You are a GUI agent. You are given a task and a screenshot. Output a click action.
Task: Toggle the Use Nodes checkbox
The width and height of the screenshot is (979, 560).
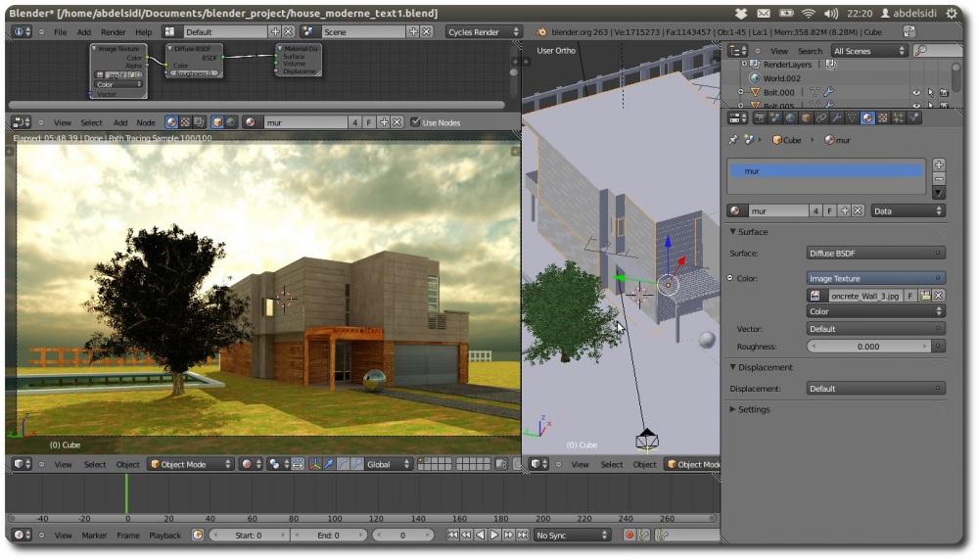(416, 122)
